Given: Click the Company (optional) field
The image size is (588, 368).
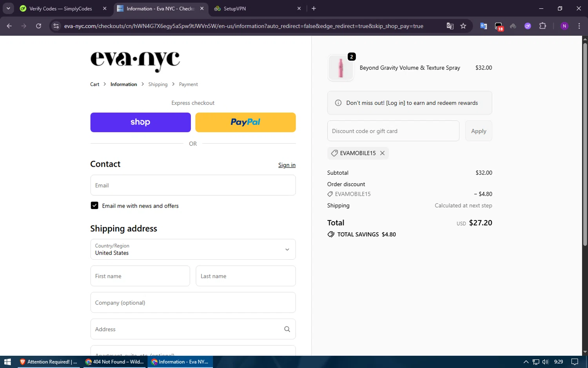Looking at the screenshot, I should pyautogui.click(x=193, y=302).
